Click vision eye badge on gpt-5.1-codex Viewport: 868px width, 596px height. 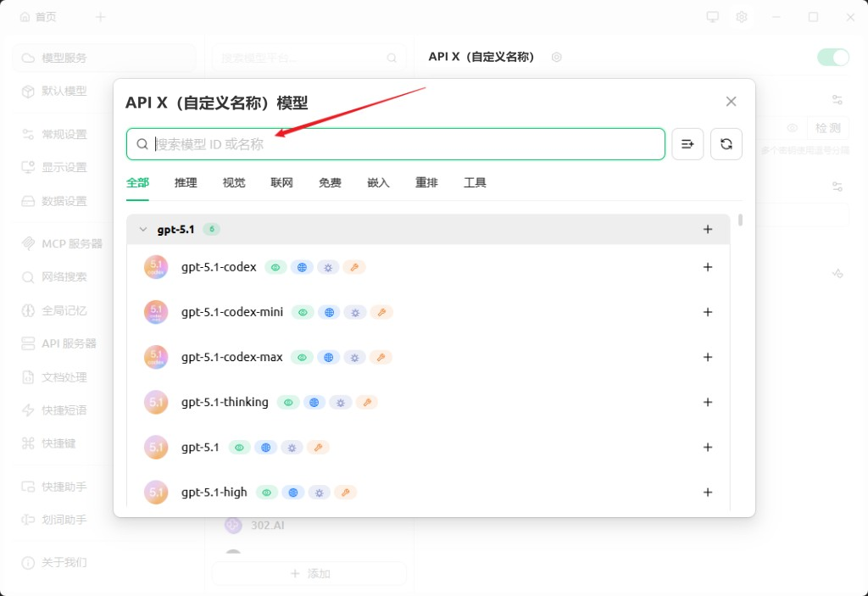[275, 268]
